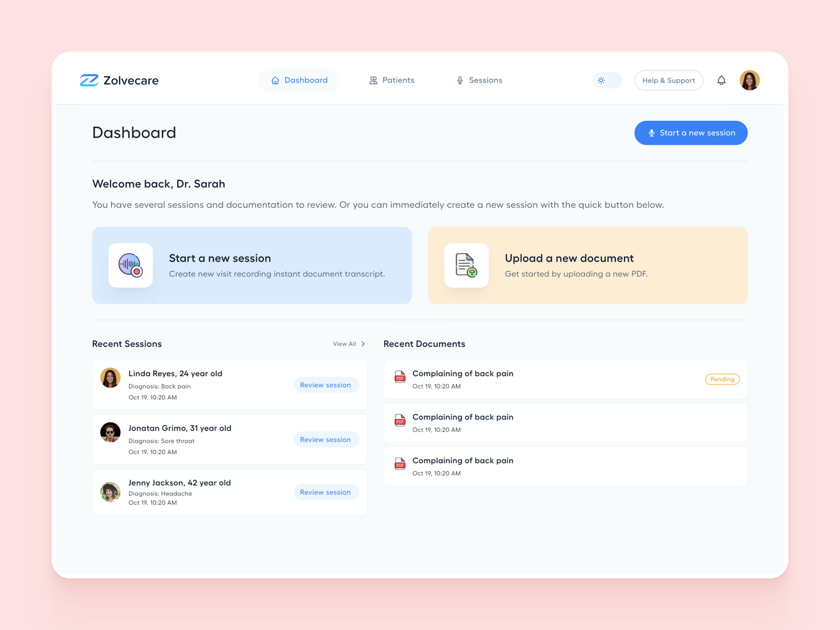Click PDF icon of third back pain document
Screen dimensions: 840x630
pyautogui.click(x=400, y=464)
